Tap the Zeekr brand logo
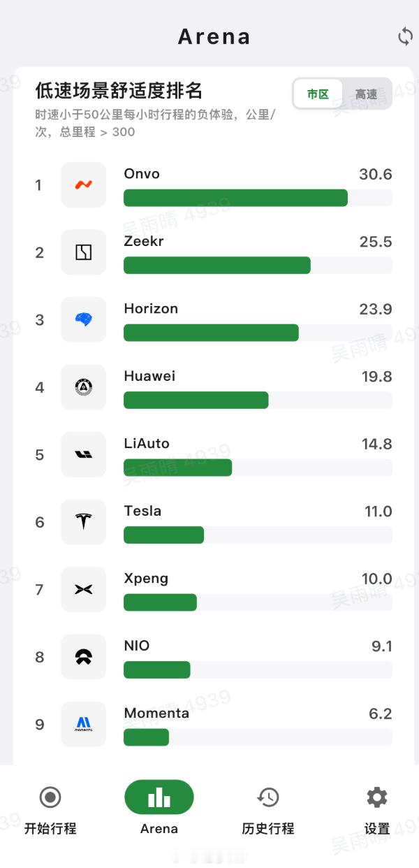This screenshot has height=868, width=419. click(84, 252)
